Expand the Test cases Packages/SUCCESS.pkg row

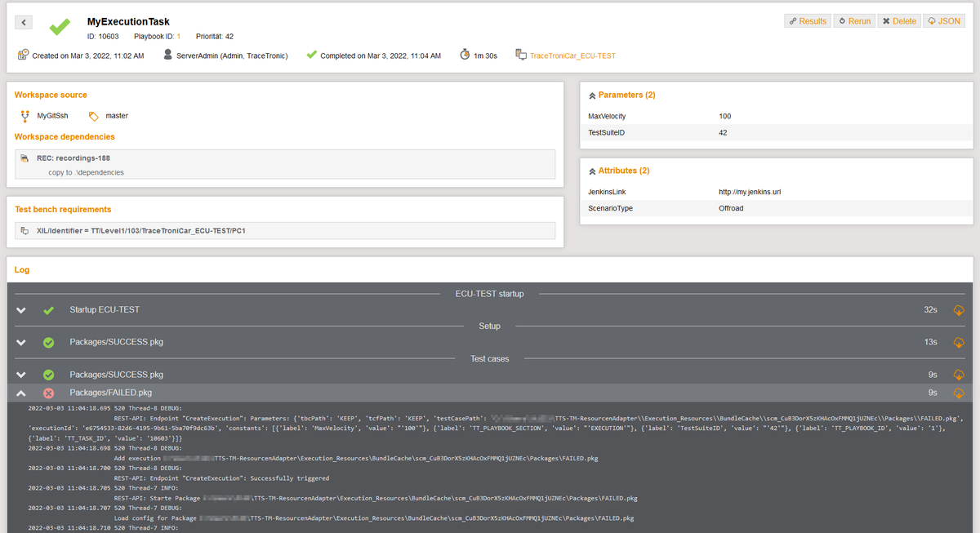[21, 375]
